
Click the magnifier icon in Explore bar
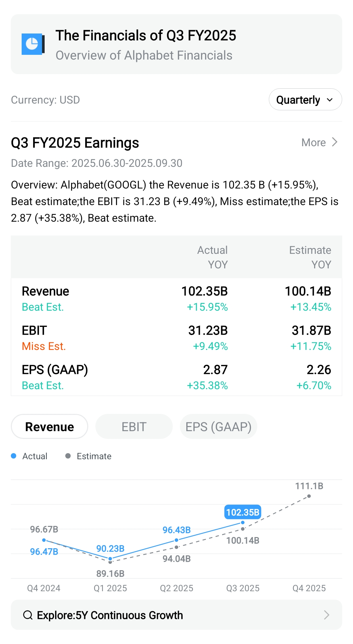28,615
